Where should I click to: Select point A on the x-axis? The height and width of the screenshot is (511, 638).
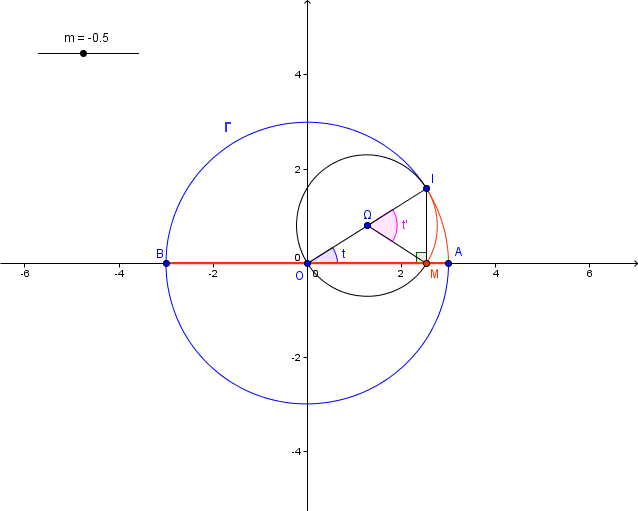(x=448, y=263)
